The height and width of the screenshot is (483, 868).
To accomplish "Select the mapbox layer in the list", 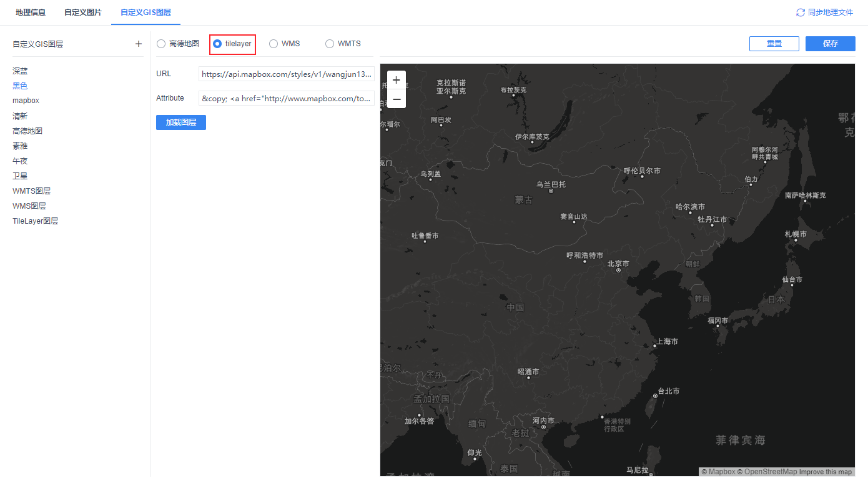I will pos(26,101).
